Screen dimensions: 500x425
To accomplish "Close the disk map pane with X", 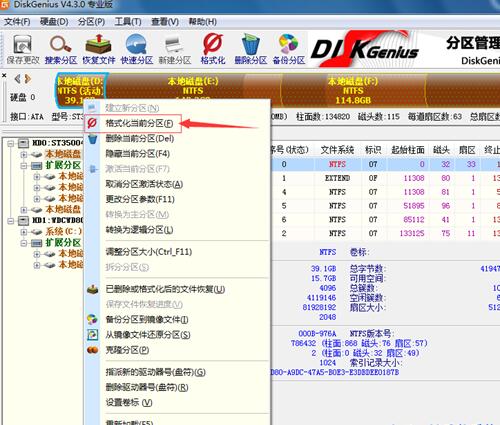I will pyautogui.click(x=4, y=76).
